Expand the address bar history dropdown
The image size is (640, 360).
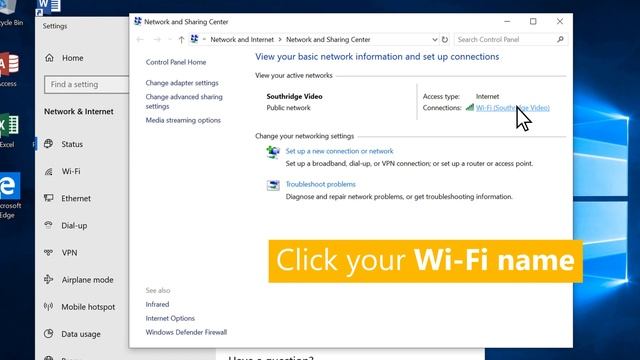click(x=435, y=40)
